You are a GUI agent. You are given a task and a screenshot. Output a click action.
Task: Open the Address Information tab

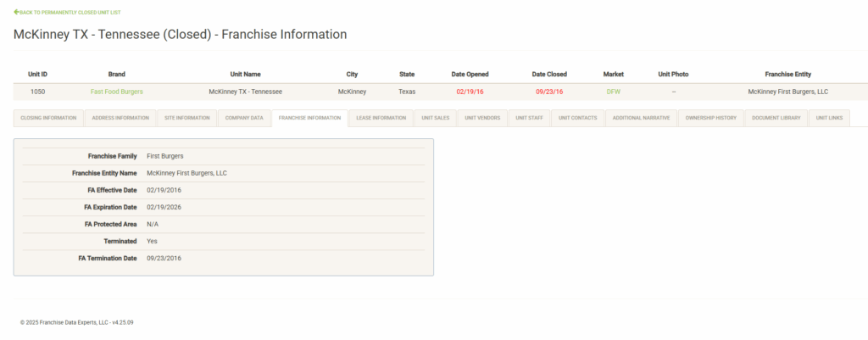(x=120, y=118)
